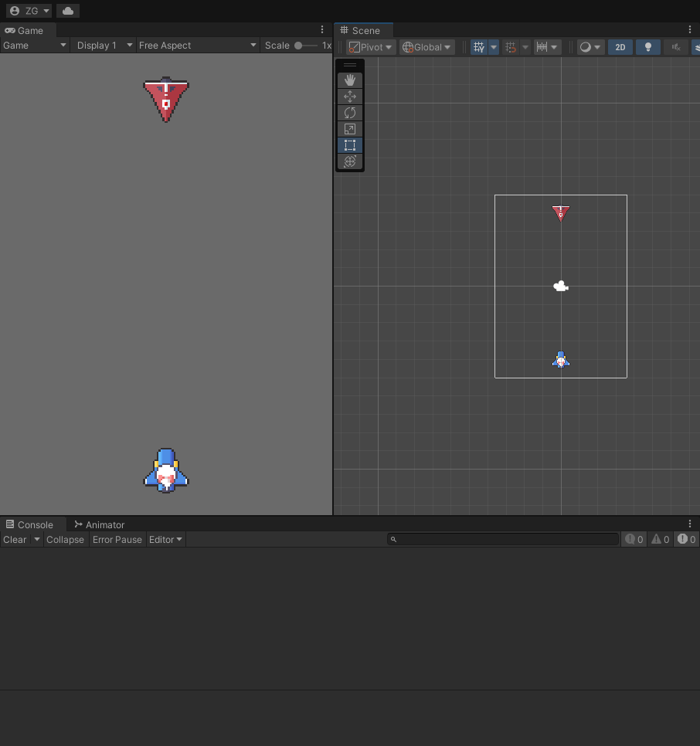The height and width of the screenshot is (746, 700).
Task: Toggle grid snapping in Scene toolbar
Action: (x=511, y=47)
